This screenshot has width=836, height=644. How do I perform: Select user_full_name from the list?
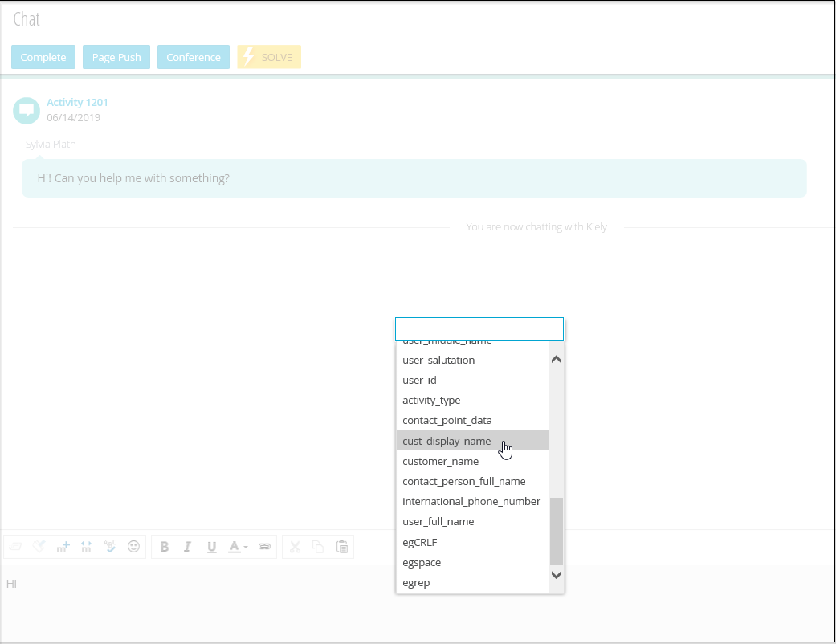click(x=473, y=522)
